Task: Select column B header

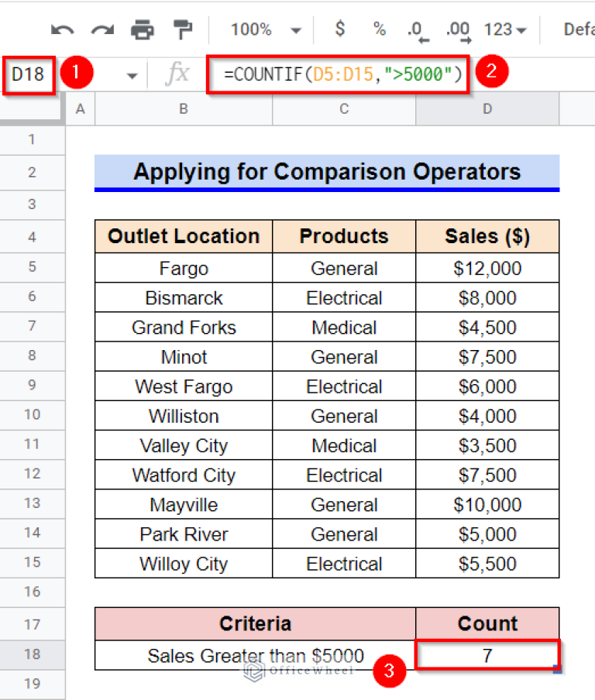Action: click(x=183, y=109)
